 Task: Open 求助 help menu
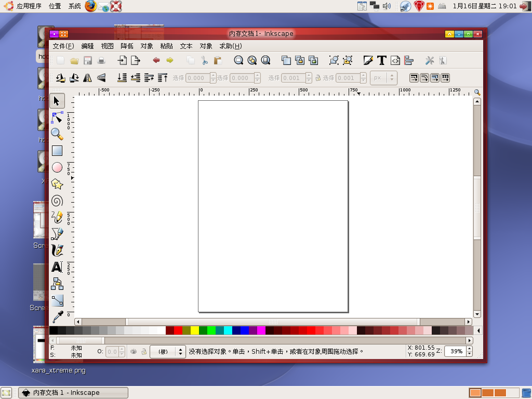(231, 46)
